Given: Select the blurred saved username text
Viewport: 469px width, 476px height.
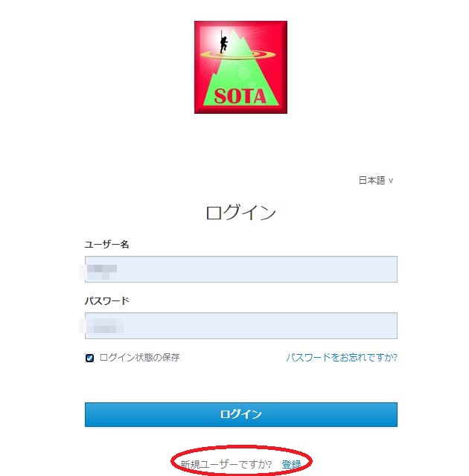Looking at the screenshot, I should [x=102, y=271].
